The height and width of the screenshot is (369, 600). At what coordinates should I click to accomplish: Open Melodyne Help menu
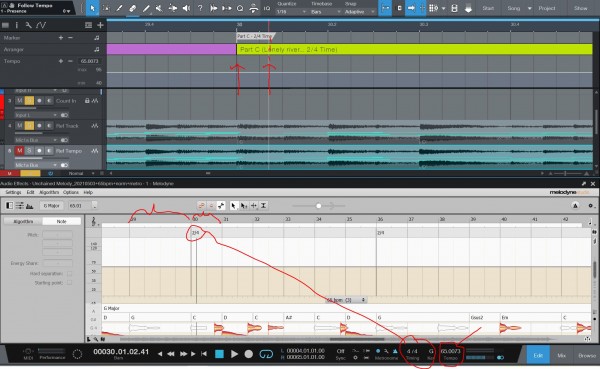pos(88,193)
